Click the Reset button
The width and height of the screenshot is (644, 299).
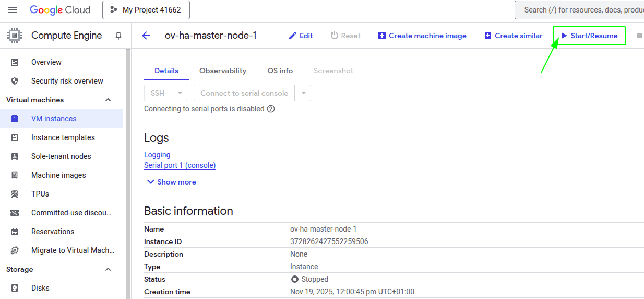pyautogui.click(x=345, y=36)
